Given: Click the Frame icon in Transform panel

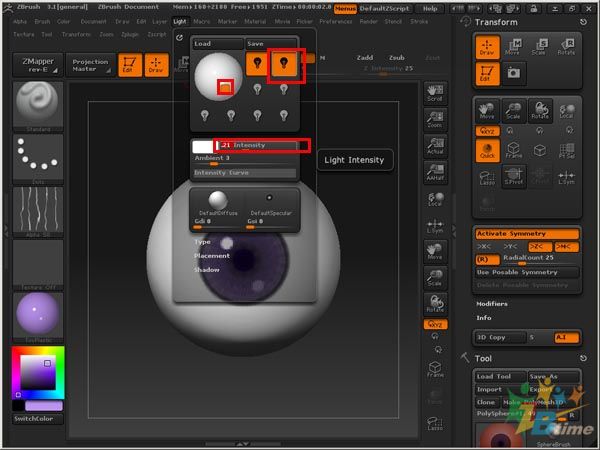Looking at the screenshot, I should click(514, 150).
